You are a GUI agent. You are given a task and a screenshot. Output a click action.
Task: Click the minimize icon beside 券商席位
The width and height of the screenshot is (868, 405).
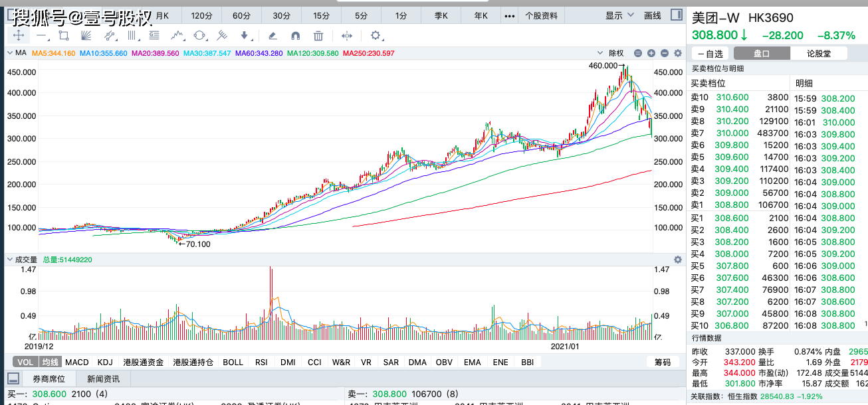(13, 379)
